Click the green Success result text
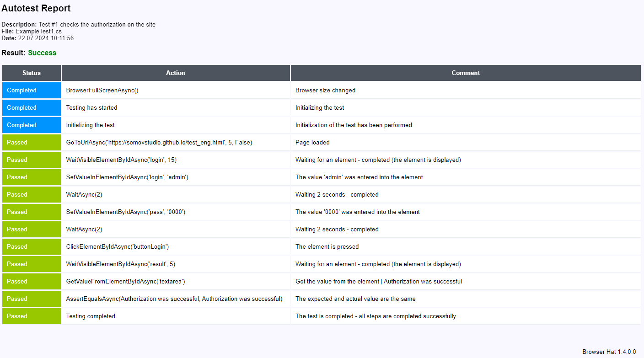This screenshot has height=358, width=644. 42,53
